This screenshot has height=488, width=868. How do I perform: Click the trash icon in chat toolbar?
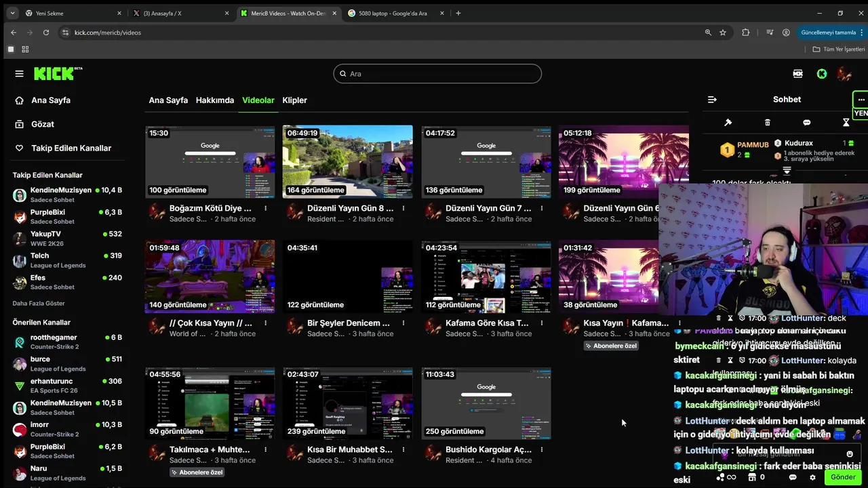(768, 123)
